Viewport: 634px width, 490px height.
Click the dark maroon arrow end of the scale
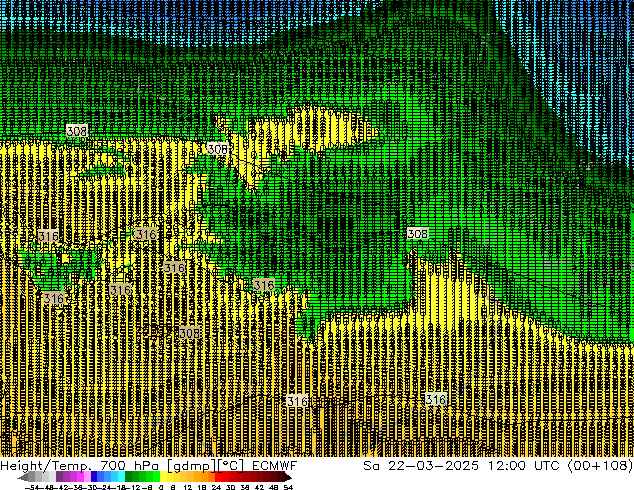pyautogui.click(x=287, y=477)
